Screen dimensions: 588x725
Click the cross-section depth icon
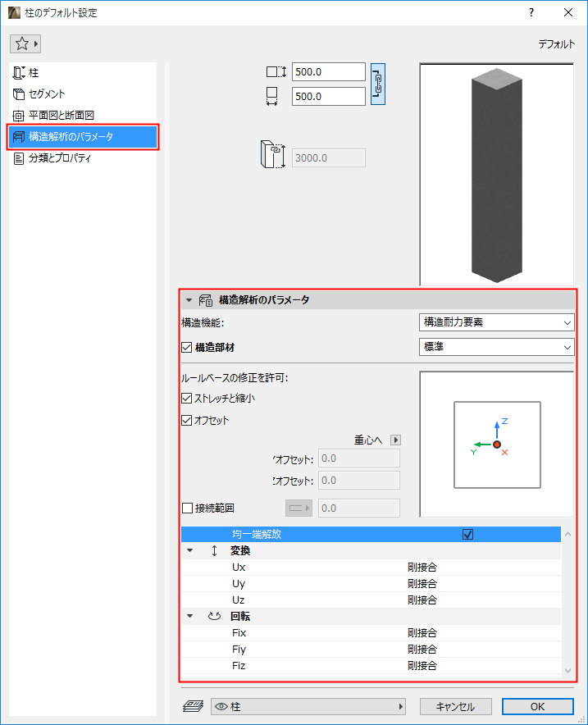point(271,96)
